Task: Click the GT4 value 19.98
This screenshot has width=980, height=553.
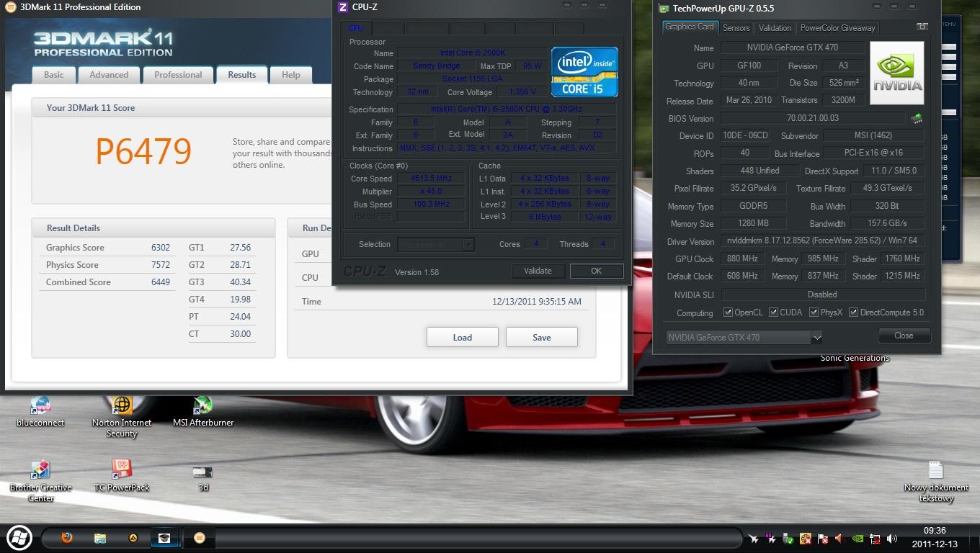Action: 240,300
